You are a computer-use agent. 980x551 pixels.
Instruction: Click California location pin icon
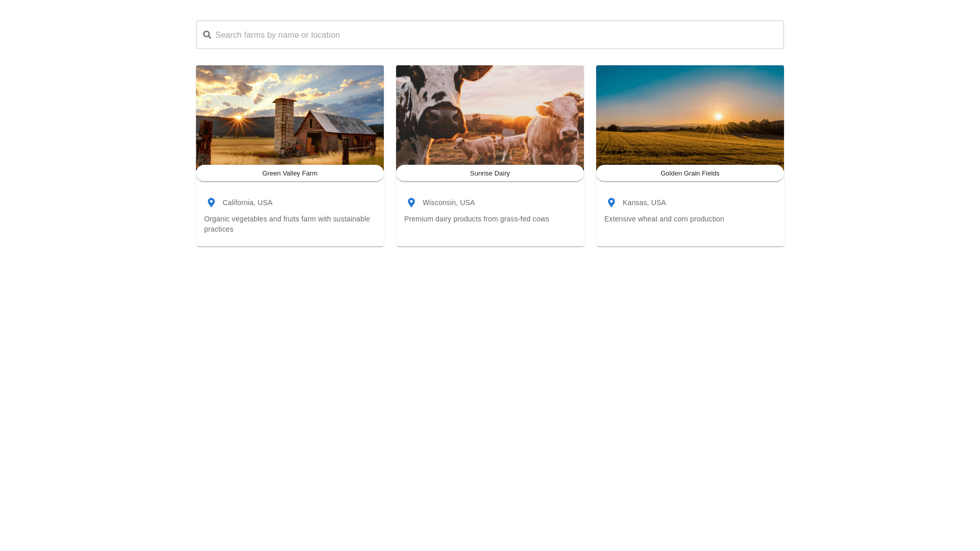[211, 203]
